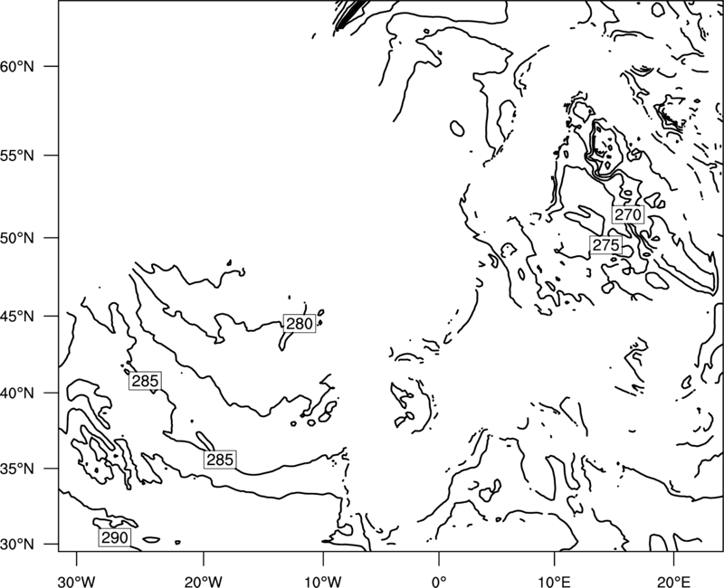
Task: Click the 10°E longitude axis label
Action: pyautogui.click(x=554, y=581)
